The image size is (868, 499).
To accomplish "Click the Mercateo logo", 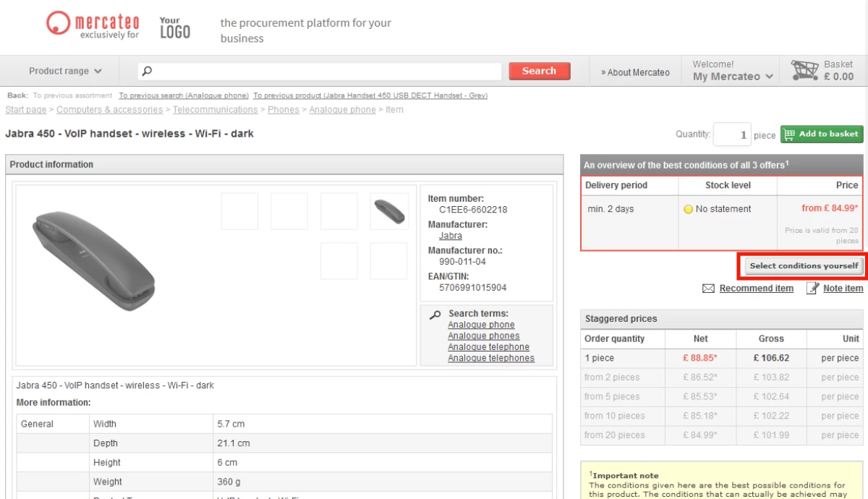I will tap(93, 25).
